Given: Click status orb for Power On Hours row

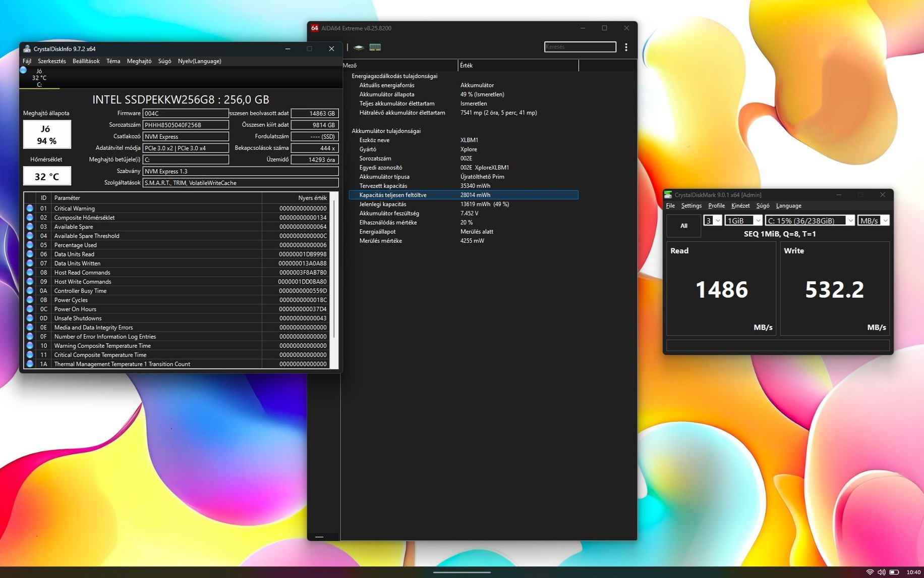Looking at the screenshot, I should pyautogui.click(x=30, y=309).
